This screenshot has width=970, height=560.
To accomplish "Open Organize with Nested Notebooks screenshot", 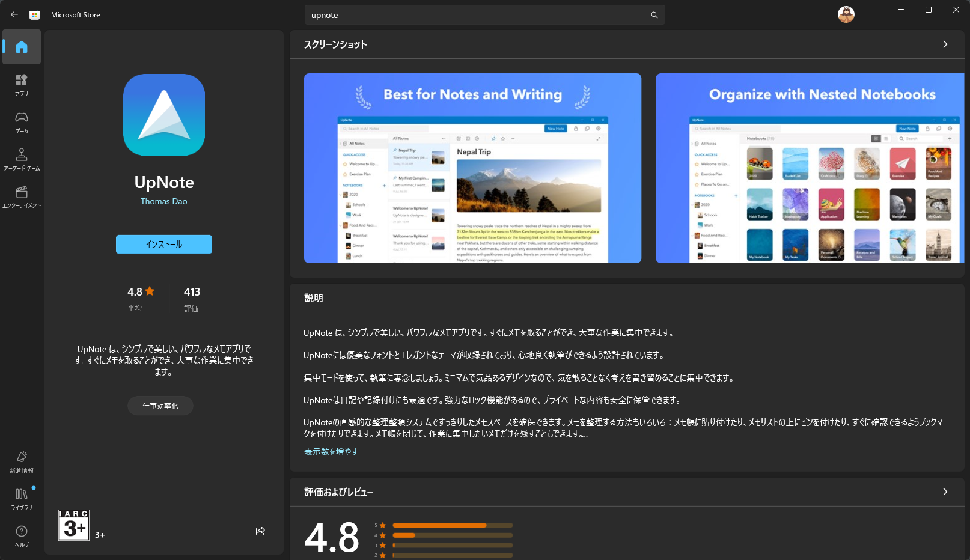I will 810,168.
